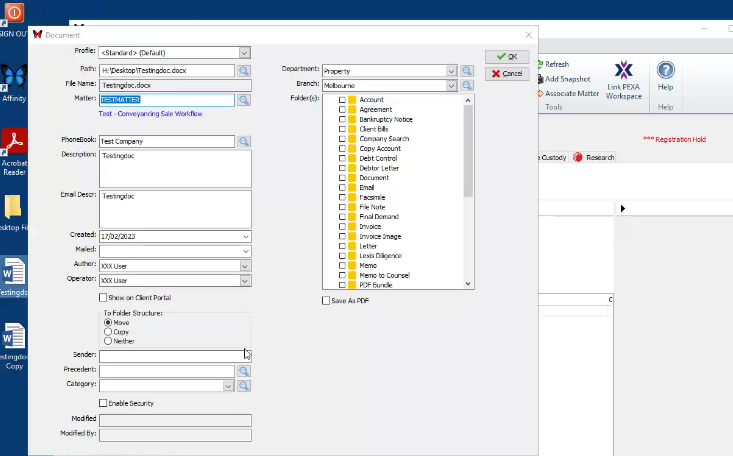733x456 pixels.
Task: Click the search icon beside Matter field
Action: click(244, 100)
